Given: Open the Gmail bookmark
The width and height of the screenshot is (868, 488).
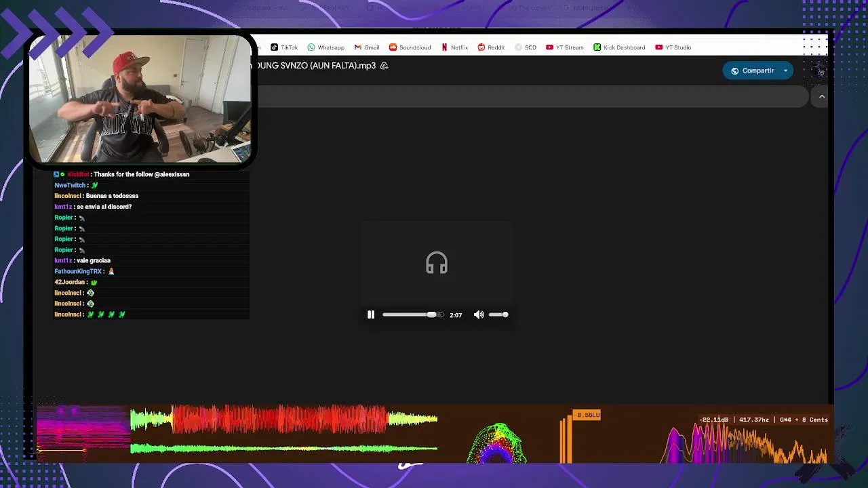Looking at the screenshot, I should point(366,47).
